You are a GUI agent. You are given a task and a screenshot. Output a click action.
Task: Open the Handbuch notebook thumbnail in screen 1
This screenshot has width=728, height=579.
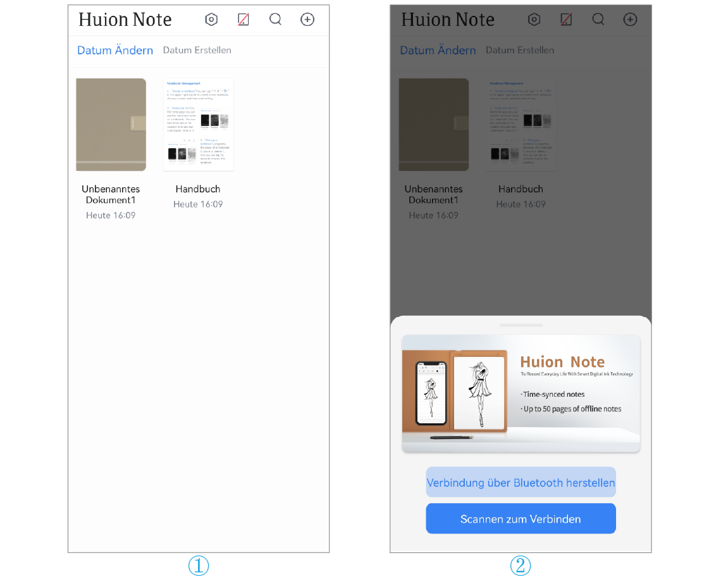(198, 125)
